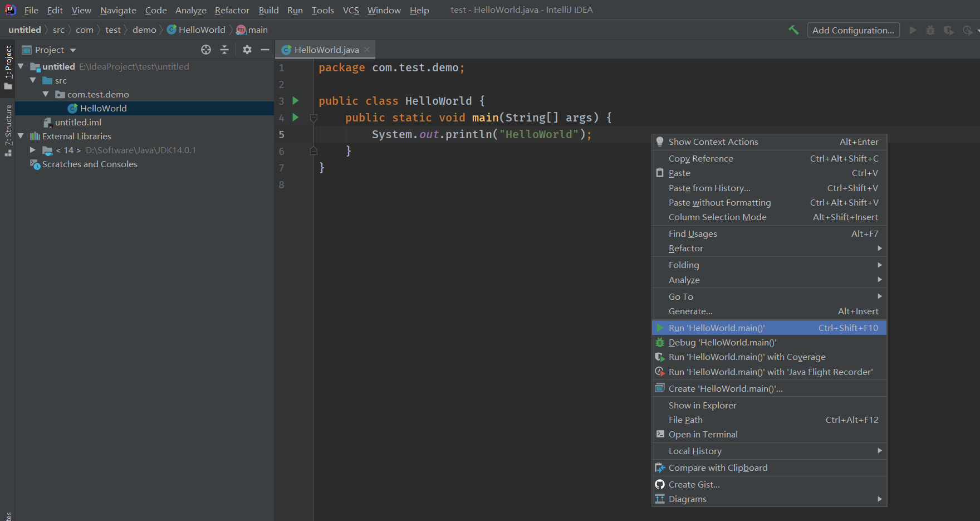Open Local History submenu
The width and height of the screenshot is (980, 521).
[x=769, y=451]
